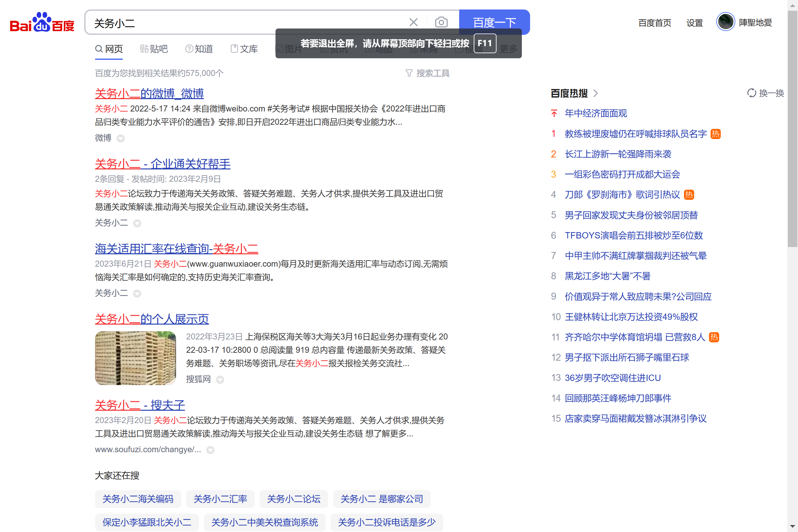Screen dimensions: 798x532
Task: Open result 海关适用汇率在线查询-关务小二
Action: pos(176,249)
